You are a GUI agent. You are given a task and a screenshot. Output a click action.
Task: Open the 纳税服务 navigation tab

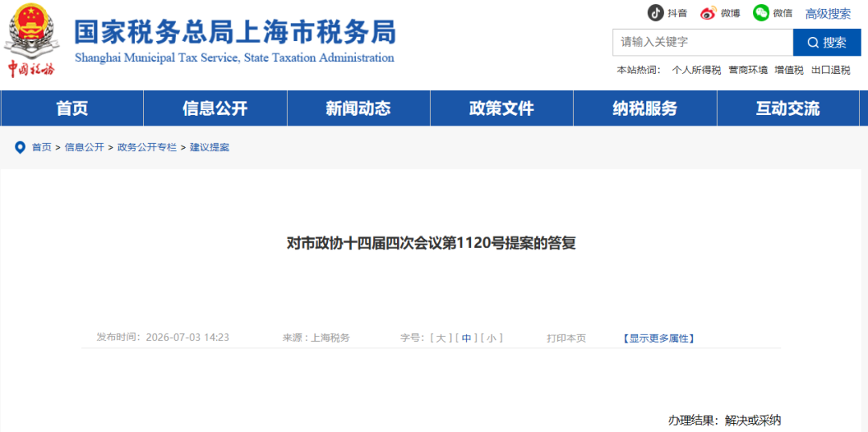[645, 109]
